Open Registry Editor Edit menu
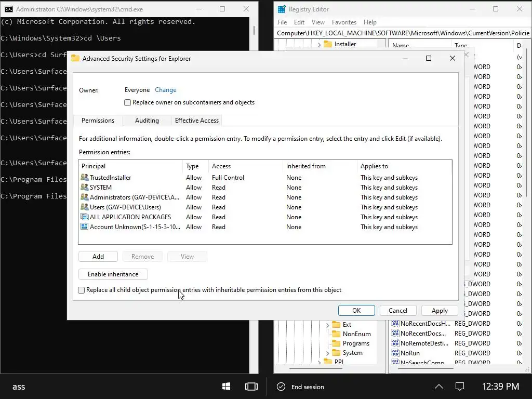This screenshot has width=532, height=399. (299, 22)
